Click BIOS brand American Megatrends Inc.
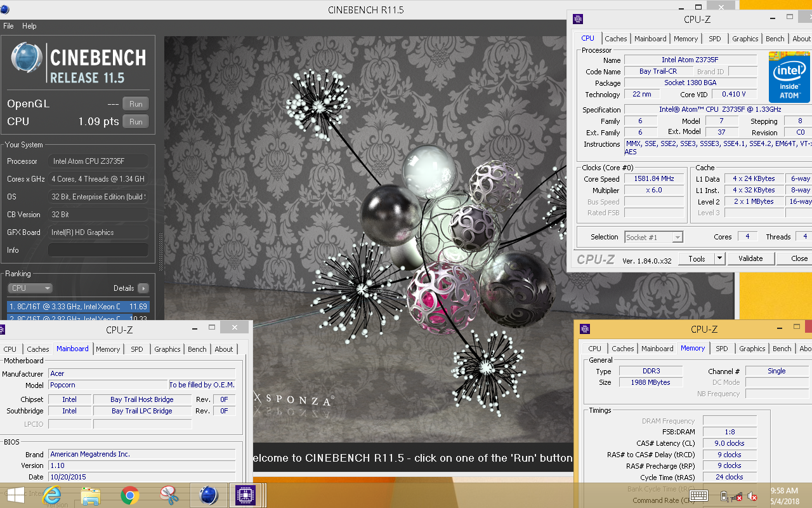This screenshot has width=812, height=508. [x=142, y=455]
